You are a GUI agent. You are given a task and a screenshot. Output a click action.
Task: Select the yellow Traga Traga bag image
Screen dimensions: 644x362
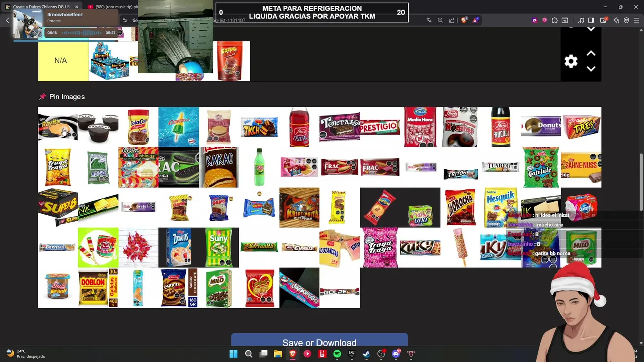pos(58,167)
